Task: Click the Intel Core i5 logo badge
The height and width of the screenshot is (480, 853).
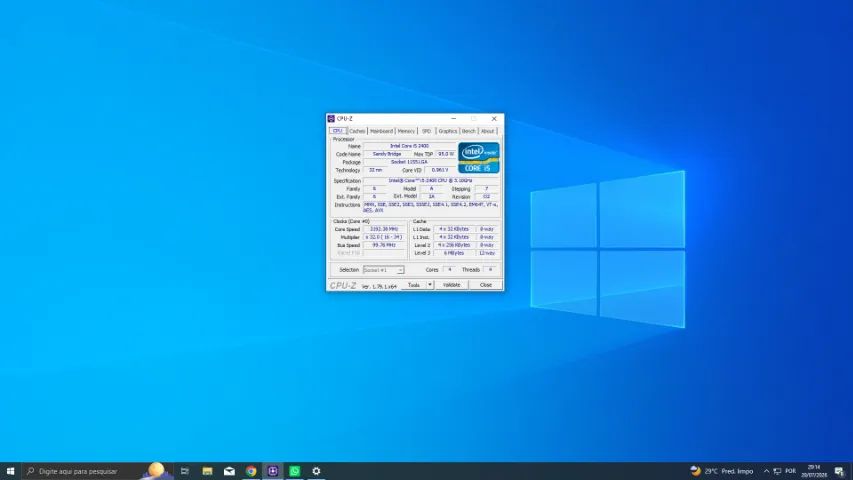Action: (x=479, y=158)
